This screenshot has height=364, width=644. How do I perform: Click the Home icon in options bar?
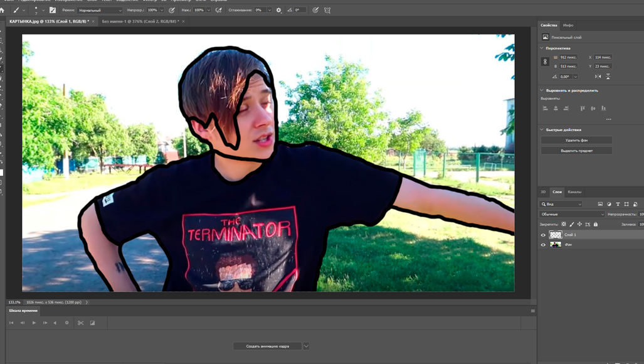click(3, 10)
